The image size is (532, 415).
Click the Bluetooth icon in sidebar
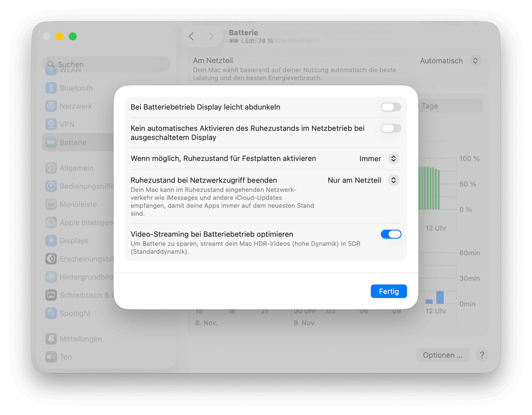click(51, 88)
